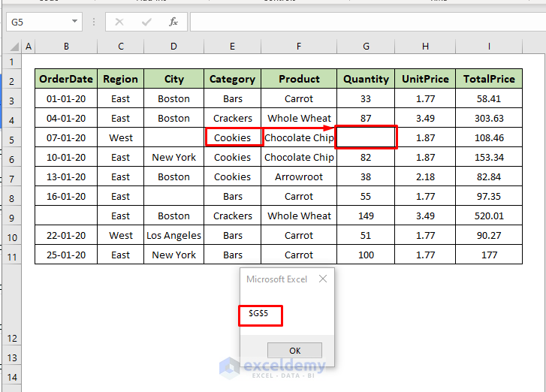Select column D header
This screenshot has height=392, width=546.
pyautogui.click(x=173, y=47)
